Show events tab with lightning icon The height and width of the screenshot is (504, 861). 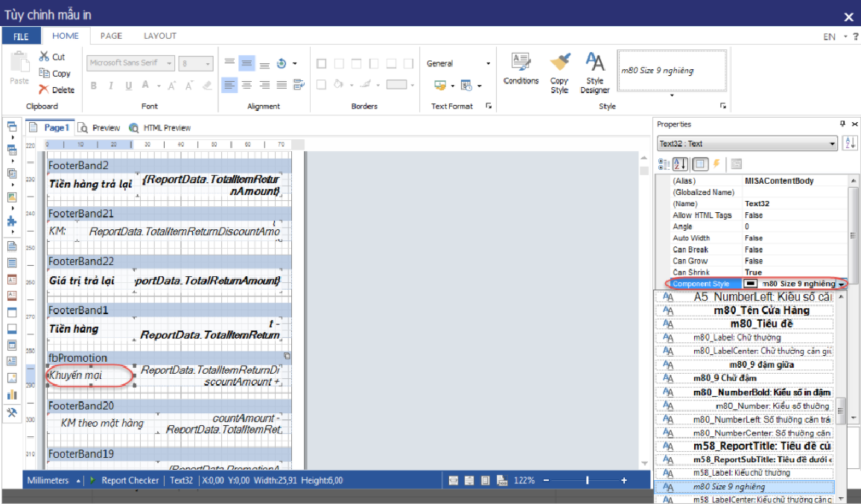717,164
